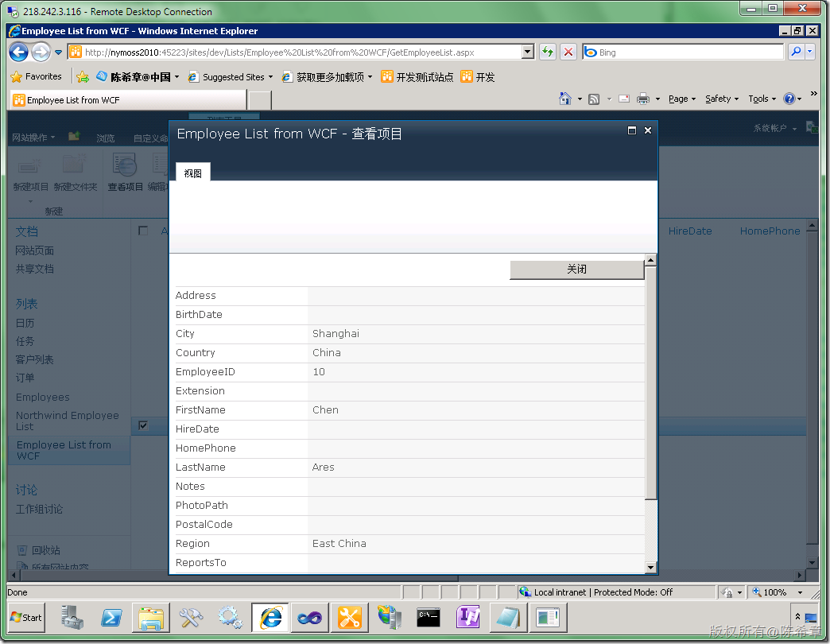Open the 回收站 recycle bin link

coord(45,550)
